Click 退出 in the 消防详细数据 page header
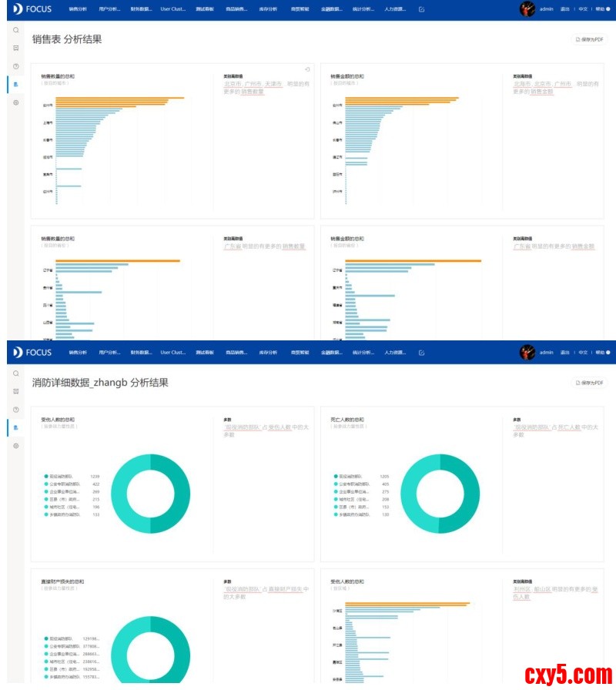This screenshot has width=616, height=690. (564, 352)
